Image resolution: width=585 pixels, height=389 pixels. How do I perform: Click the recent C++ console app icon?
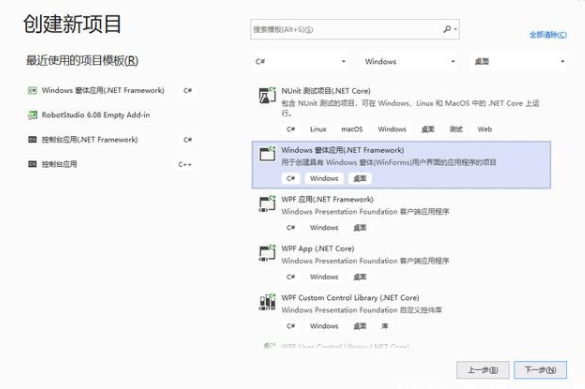(x=32, y=164)
